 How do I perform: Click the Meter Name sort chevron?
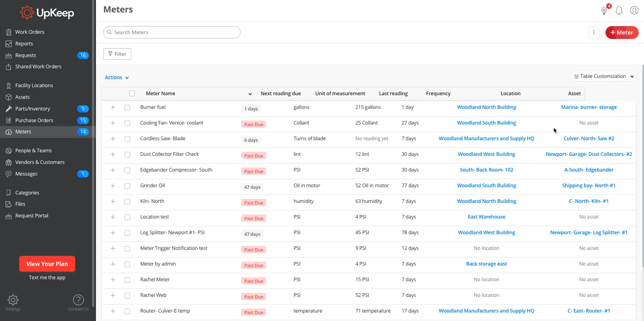(250, 94)
